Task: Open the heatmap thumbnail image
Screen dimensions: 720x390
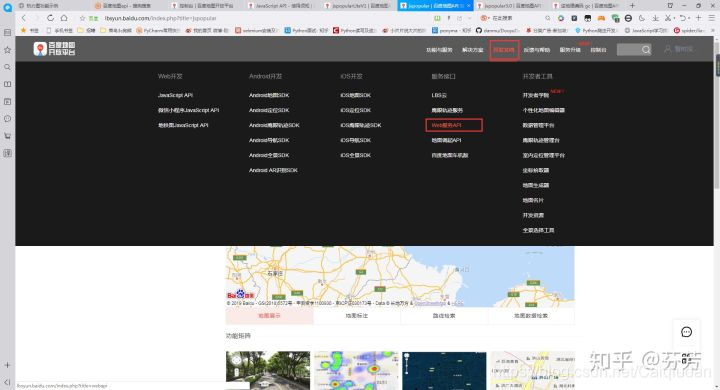Action: click(x=356, y=371)
